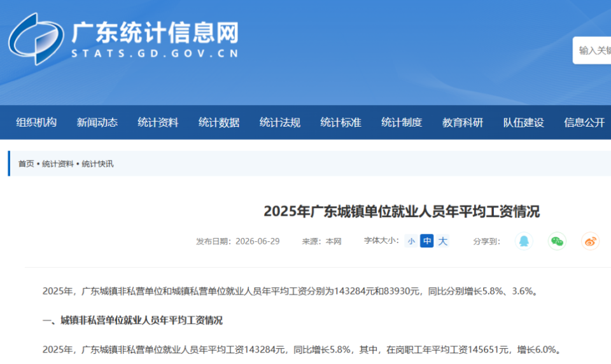
Task: Click heading 一、城镇非私营单位就业人员年平均工资情况
Action: coord(132,320)
